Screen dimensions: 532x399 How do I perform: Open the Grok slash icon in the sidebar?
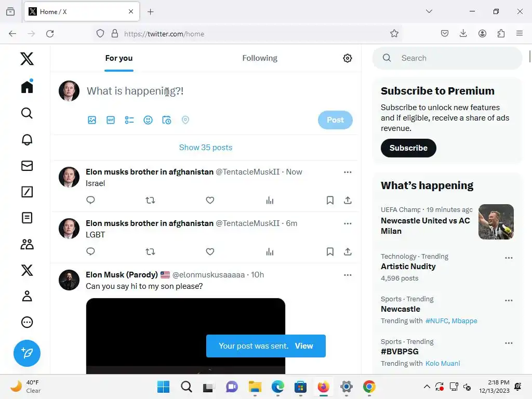pos(27,192)
